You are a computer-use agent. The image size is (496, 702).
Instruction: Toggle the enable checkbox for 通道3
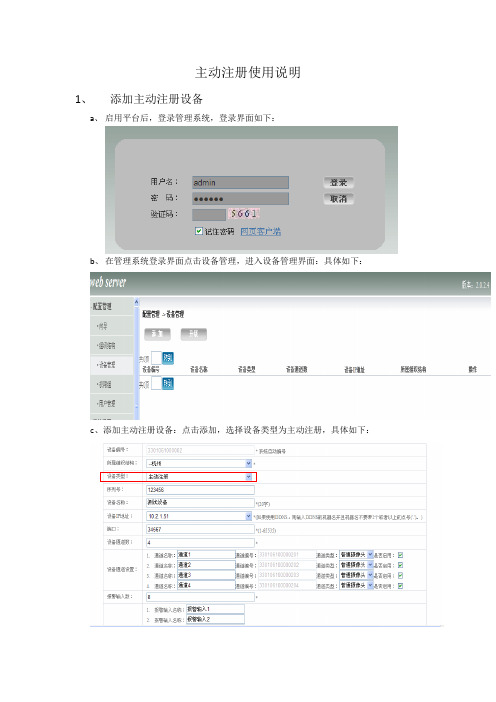(400, 575)
